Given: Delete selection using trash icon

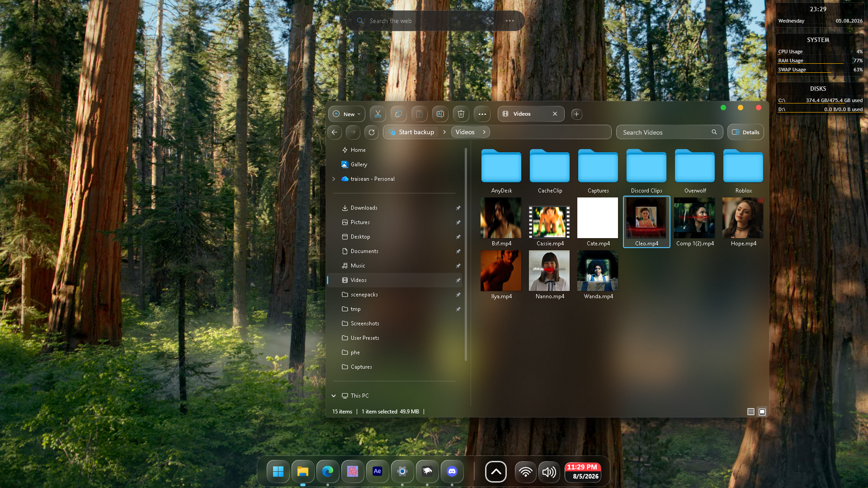Looking at the screenshot, I should click(461, 114).
